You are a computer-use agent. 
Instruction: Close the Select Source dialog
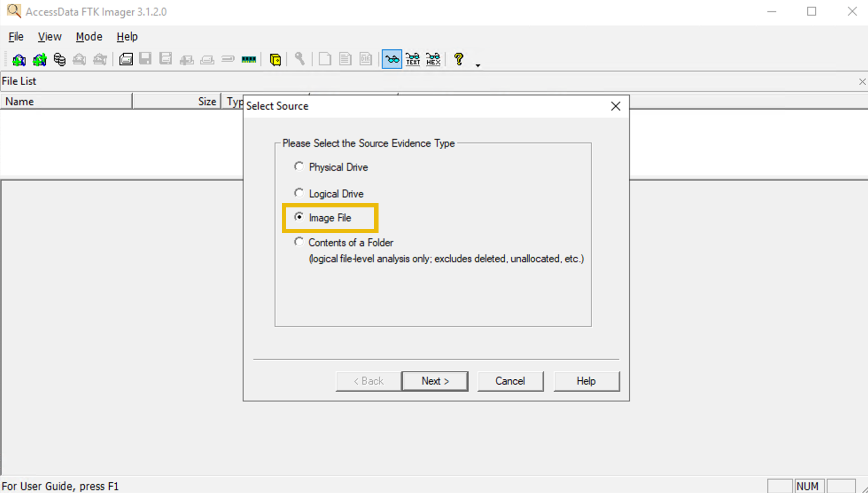click(615, 106)
